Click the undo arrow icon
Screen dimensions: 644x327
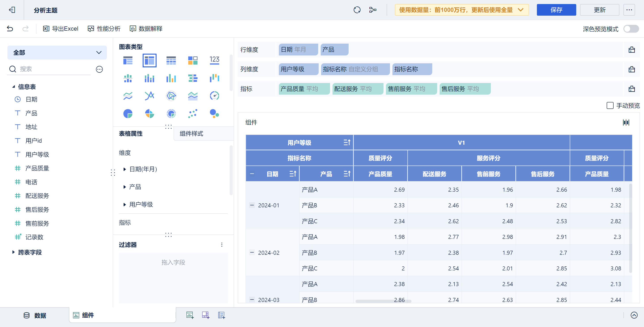(10, 29)
